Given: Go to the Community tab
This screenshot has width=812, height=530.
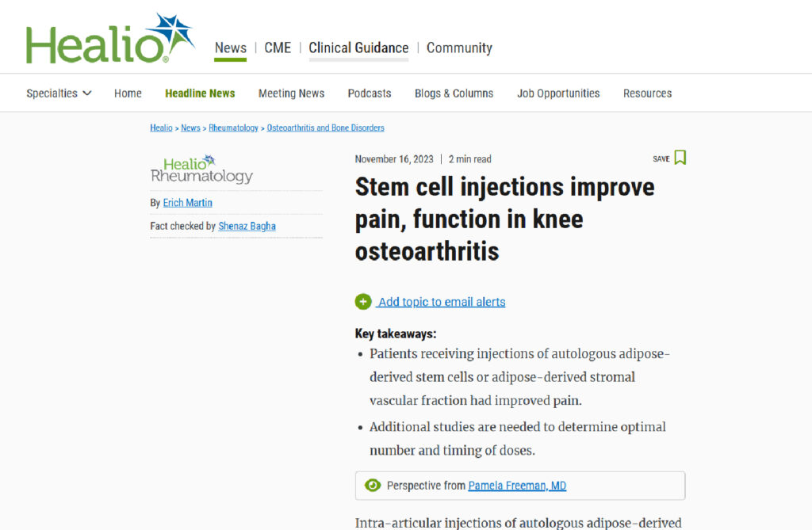Looking at the screenshot, I should coord(459,48).
